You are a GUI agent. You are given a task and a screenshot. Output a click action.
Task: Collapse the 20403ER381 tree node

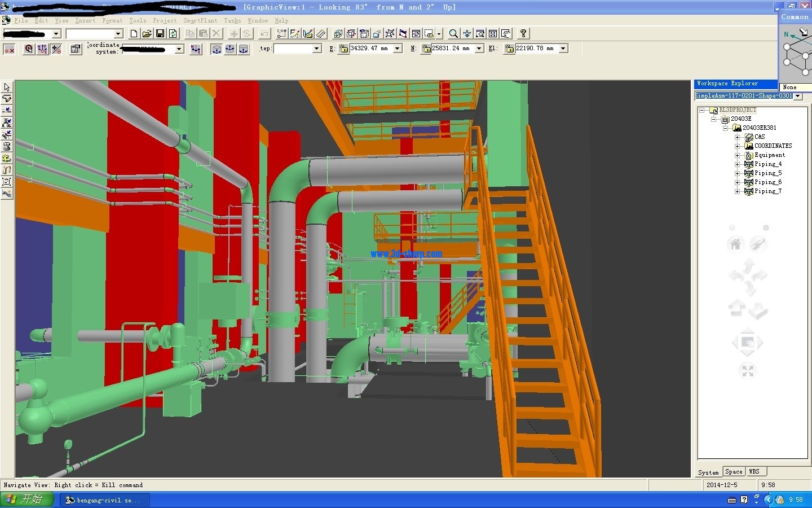pos(725,128)
